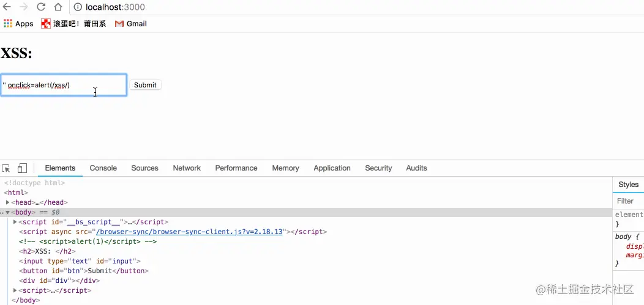Select the closing body tag line
The height and width of the screenshot is (305, 644).
26,301
